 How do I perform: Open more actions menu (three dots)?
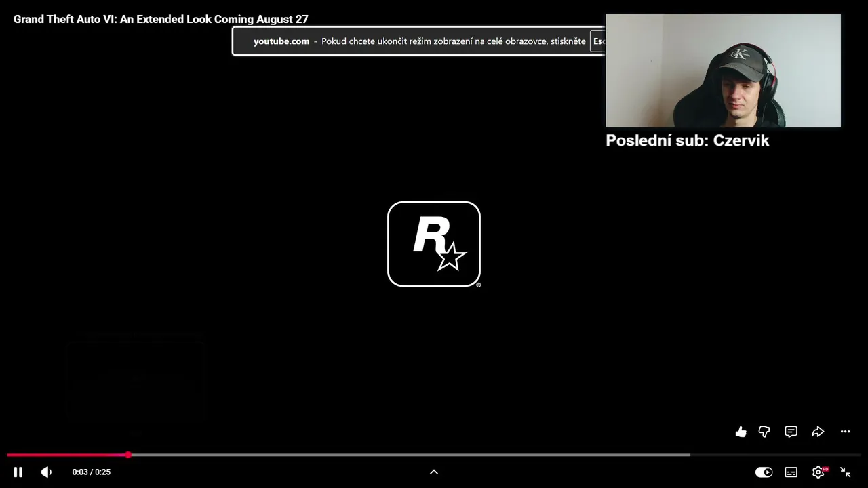click(845, 432)
